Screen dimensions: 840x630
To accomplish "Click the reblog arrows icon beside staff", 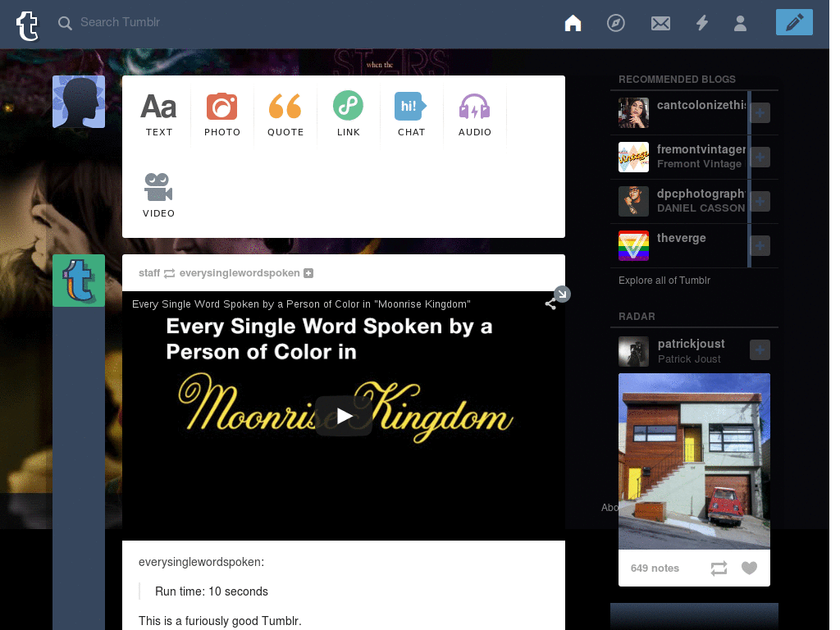I will 169,274.
